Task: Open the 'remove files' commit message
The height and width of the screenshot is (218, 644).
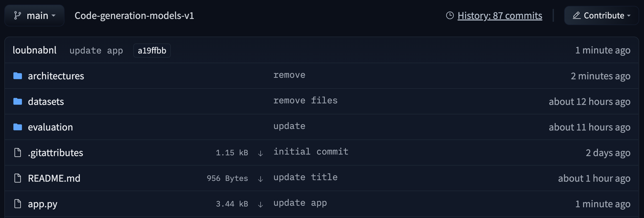Action: [305, 101]
